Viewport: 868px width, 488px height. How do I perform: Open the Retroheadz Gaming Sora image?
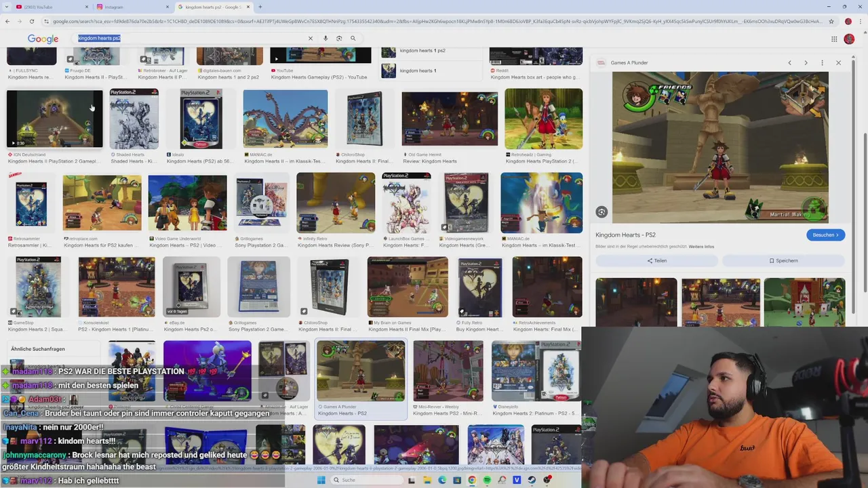click(x=543, y=119)
